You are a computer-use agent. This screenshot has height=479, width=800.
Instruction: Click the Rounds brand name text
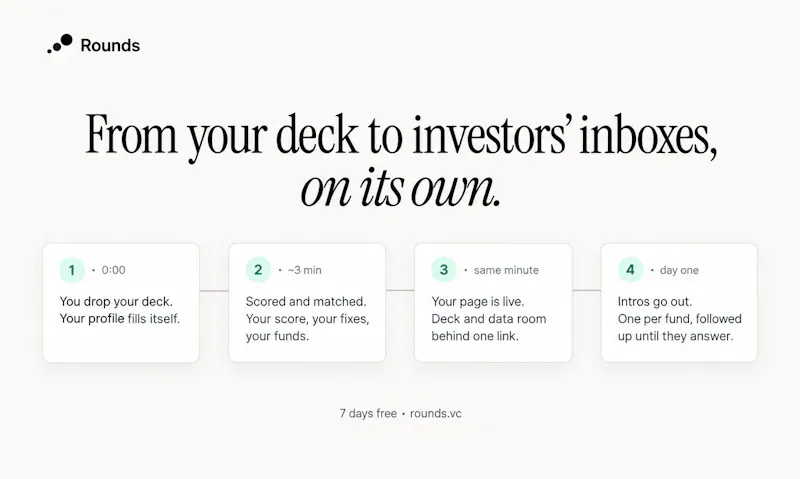click(110, 45)
